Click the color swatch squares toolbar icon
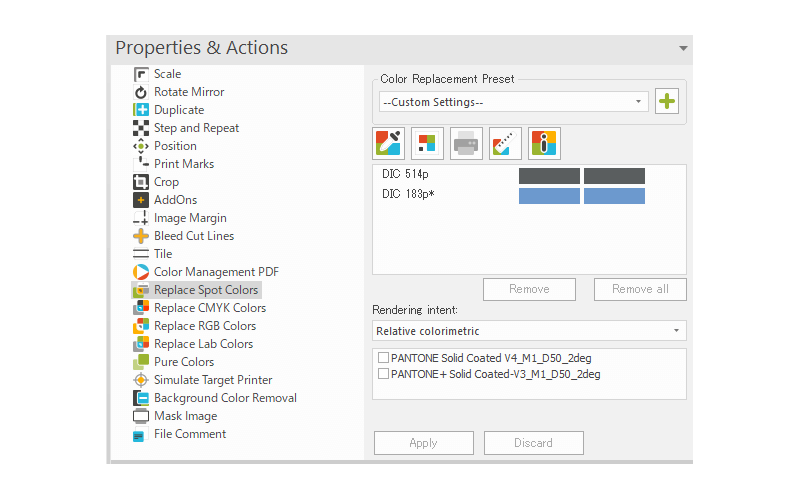 pyautogui.click(x=427, y=143)
